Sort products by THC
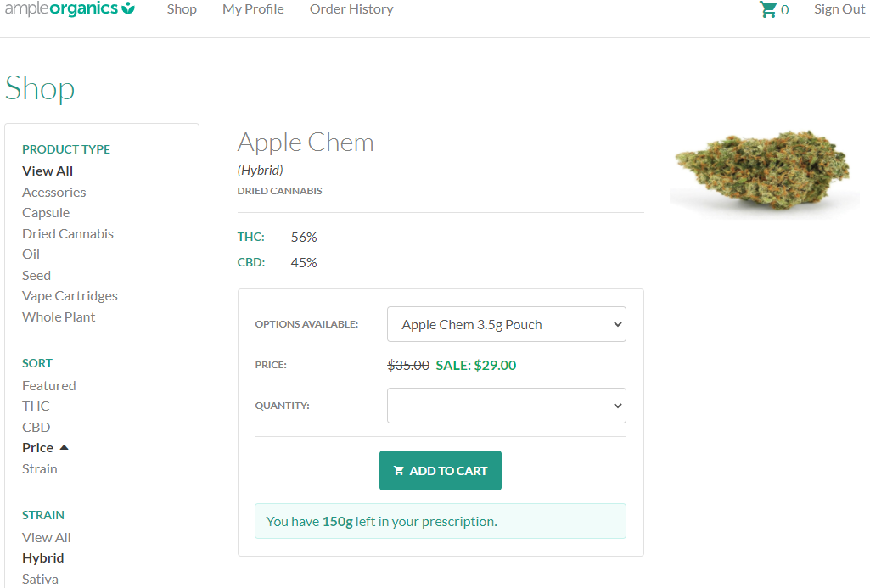This screenshot has width=870, height=588. 36,406
